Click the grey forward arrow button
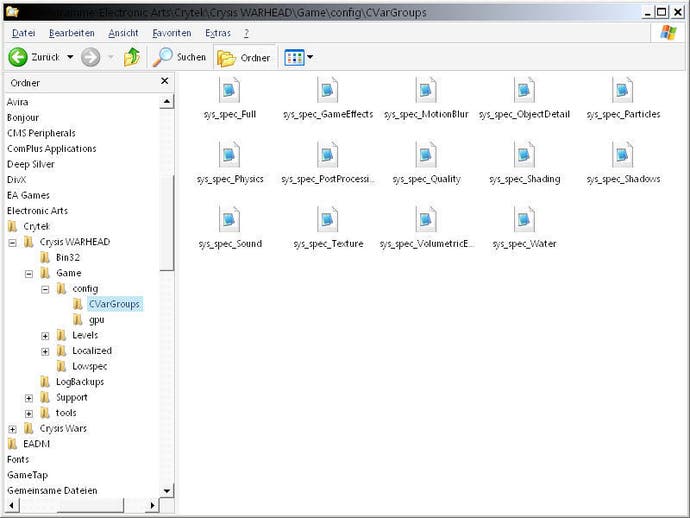Screen dimensions: 690x518 (x=91, y=57)
